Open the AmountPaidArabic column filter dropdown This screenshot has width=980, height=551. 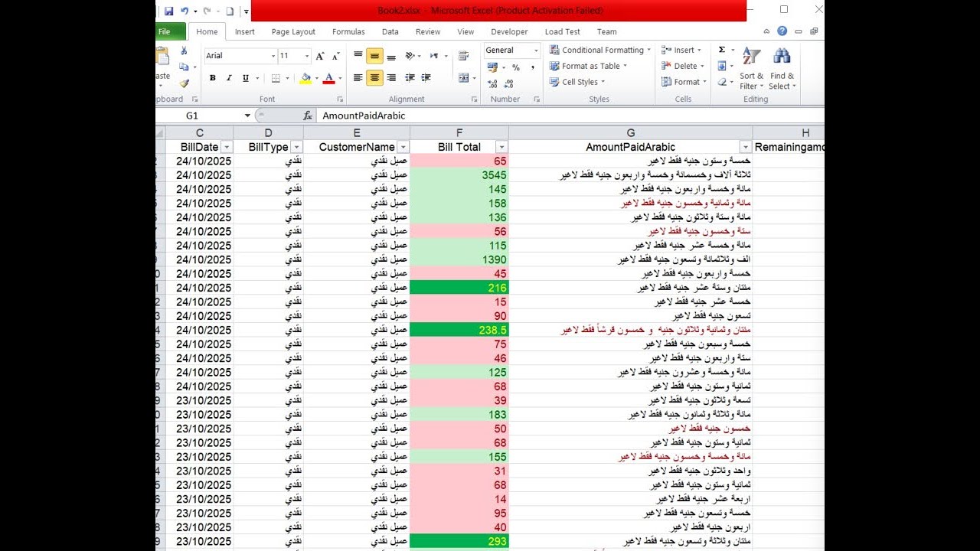pos(745,147)
